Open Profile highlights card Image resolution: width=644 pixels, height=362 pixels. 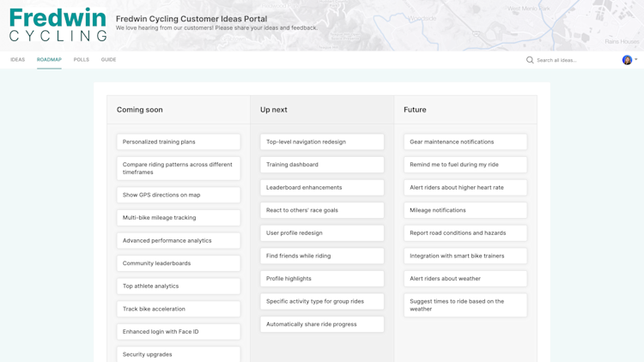point(322,278)
